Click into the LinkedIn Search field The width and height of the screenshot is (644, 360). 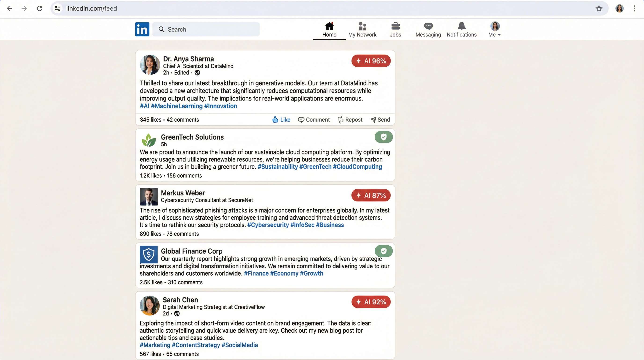[206, 30]
